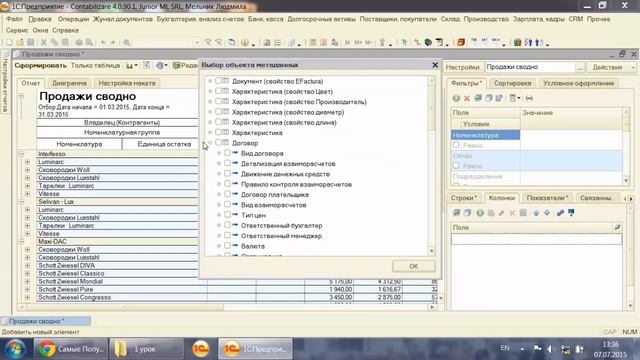Viewport: 640px width, 360px height.
Task: Click the pencil Edit icon in Columns toolbar
Action: point(501,213)
